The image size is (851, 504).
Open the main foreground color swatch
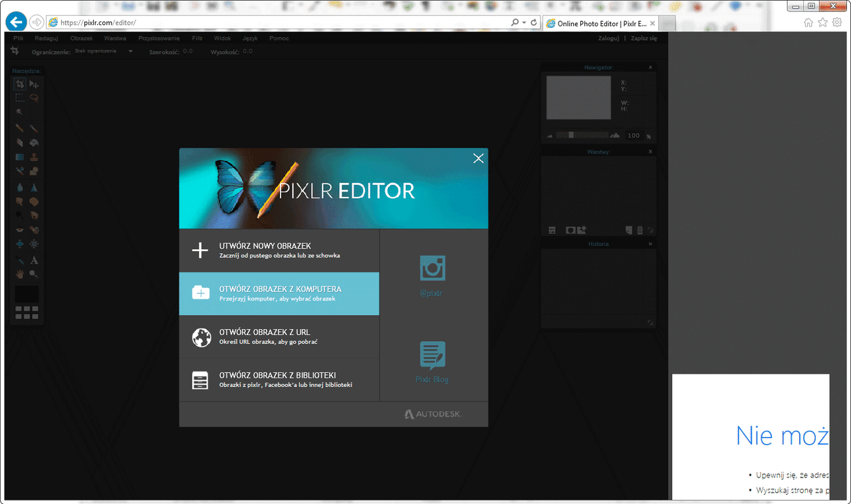coord(27,293)
